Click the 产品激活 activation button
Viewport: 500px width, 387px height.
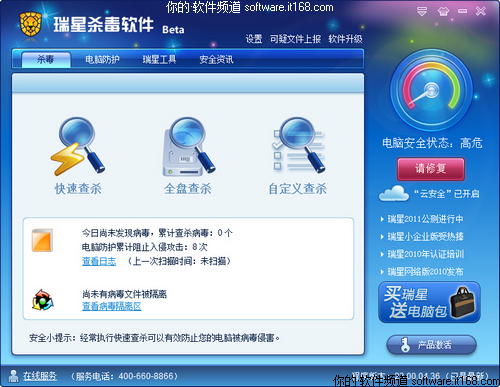coord(431,345)
